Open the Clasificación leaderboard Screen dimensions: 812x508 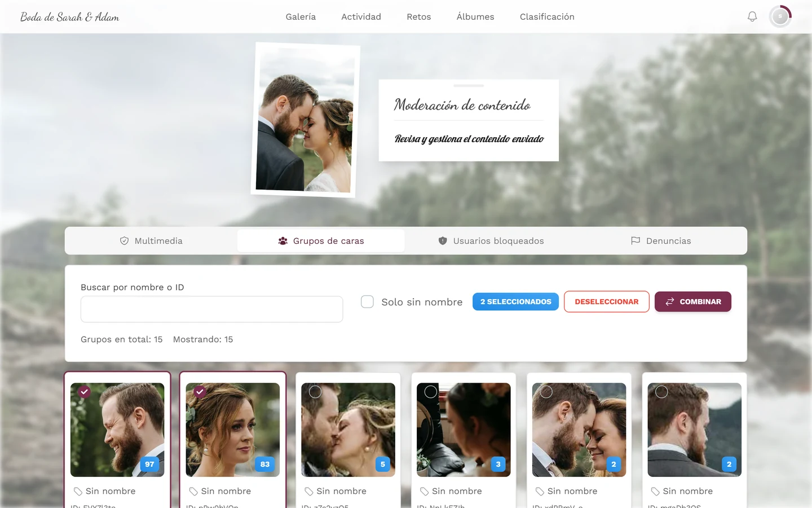[x=547, y=17]
